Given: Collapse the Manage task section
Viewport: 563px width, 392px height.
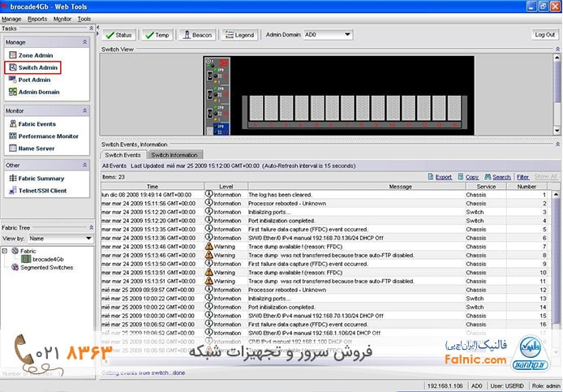Looking at the screenshot, I should tap(85, 41).
